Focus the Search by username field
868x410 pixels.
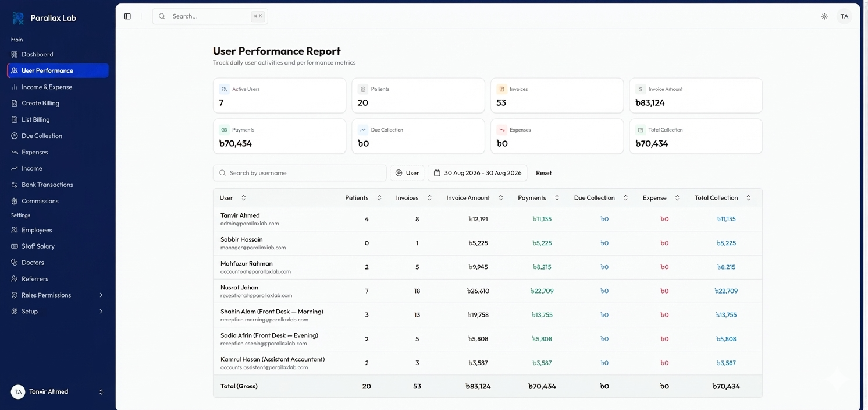300,173
